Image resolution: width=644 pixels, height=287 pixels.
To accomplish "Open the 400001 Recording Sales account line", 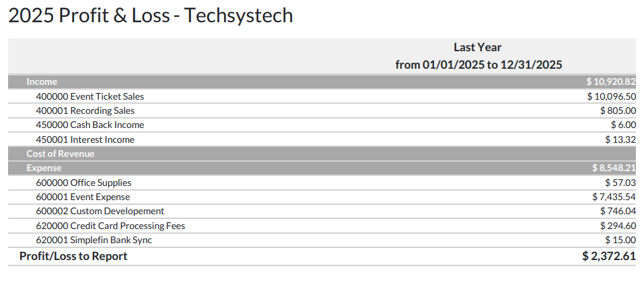I will point(85,110).
